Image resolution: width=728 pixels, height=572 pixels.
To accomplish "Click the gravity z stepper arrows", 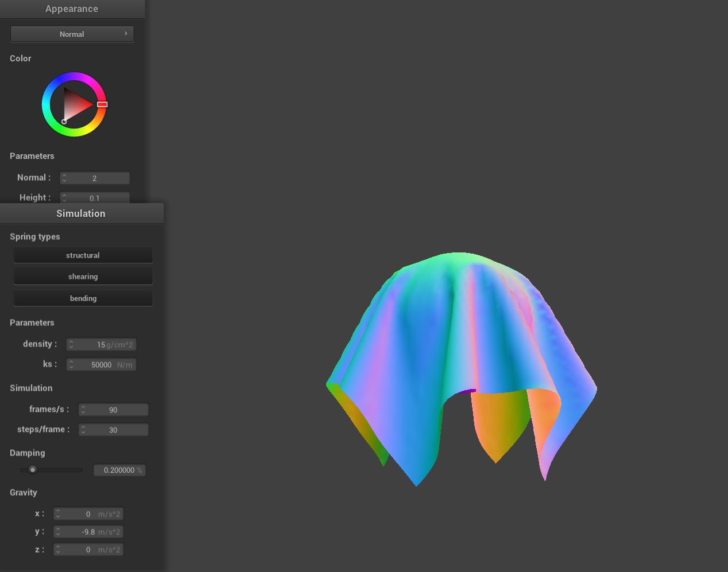I will pos(58,550).
